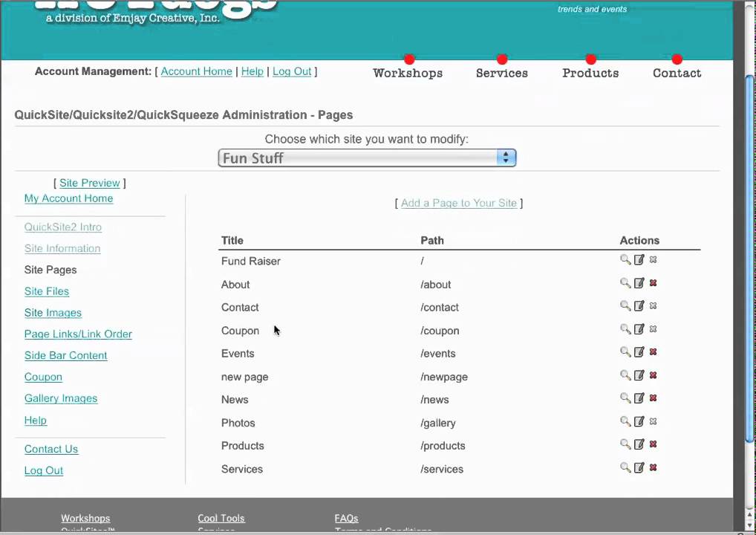Open Side Bar Content in sidebar
Screen dimensions: 756x535
pyautogui.click(x=66, y=355)
